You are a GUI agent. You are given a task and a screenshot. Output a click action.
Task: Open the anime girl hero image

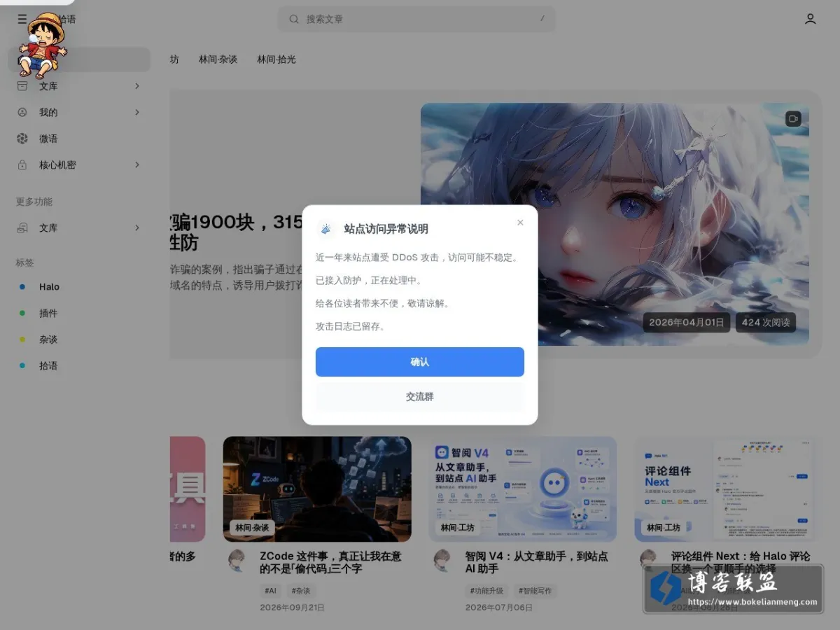pyautogui.click(x=615, y=224)
